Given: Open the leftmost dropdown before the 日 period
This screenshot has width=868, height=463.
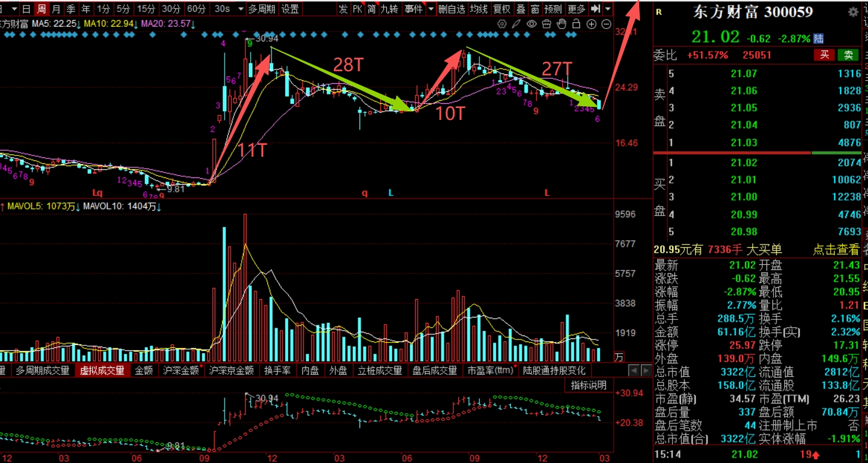Looking at the screenshot, I should pyautogui.click(x=14, y=9).
